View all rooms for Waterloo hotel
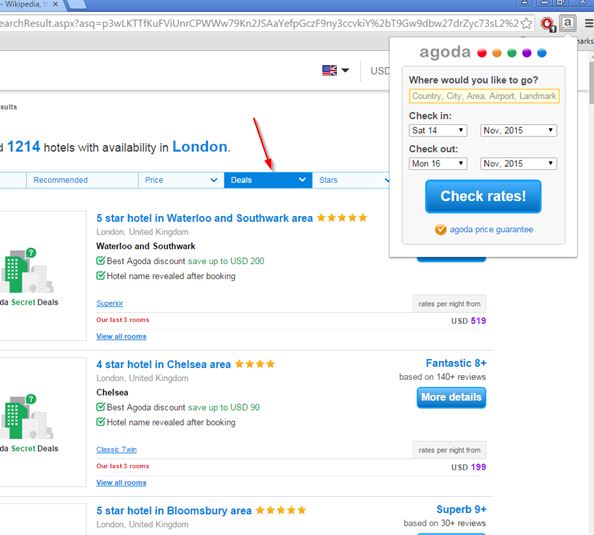Screen dimensions: 594x535 point(121,336)
